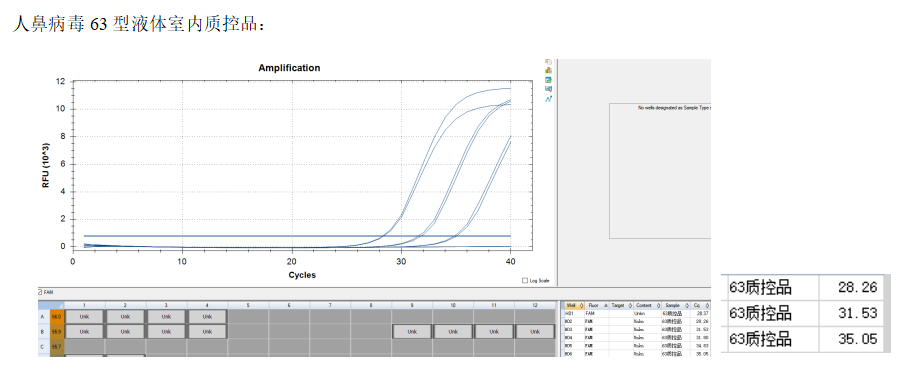907x369 pixels.
Task: Sort results by the Well column header
Action: pos(573,305)
